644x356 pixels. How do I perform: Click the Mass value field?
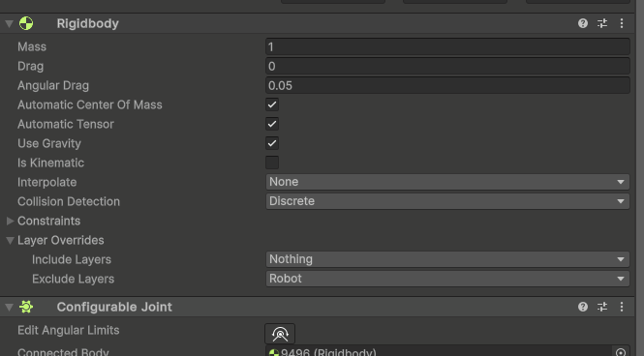pyautogui.click(x=447, y=46)
